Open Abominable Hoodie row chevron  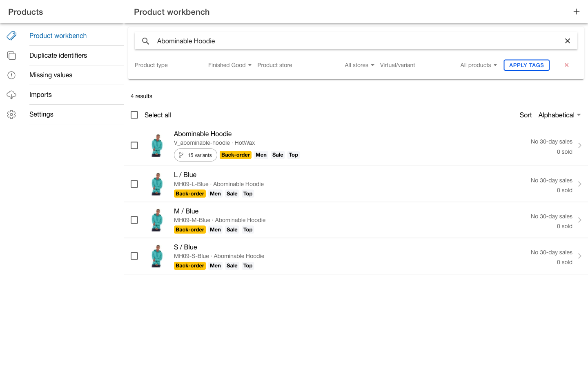[580, 146]
